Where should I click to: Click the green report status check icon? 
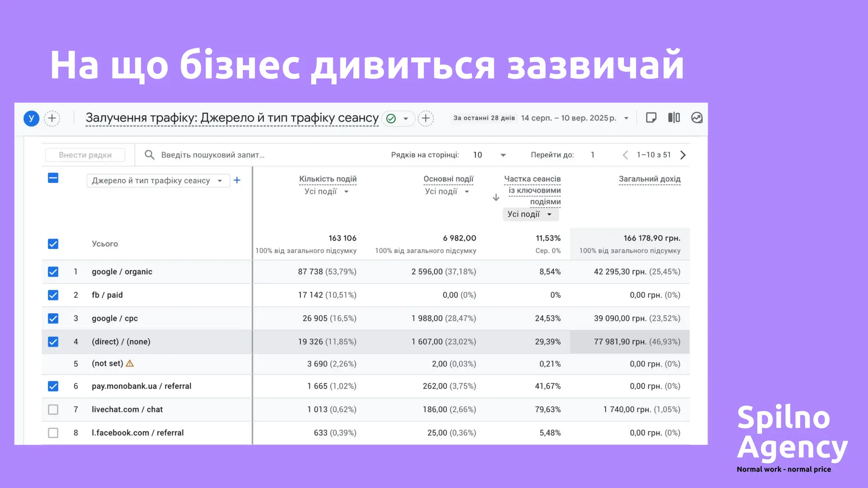tap(391, 119)
